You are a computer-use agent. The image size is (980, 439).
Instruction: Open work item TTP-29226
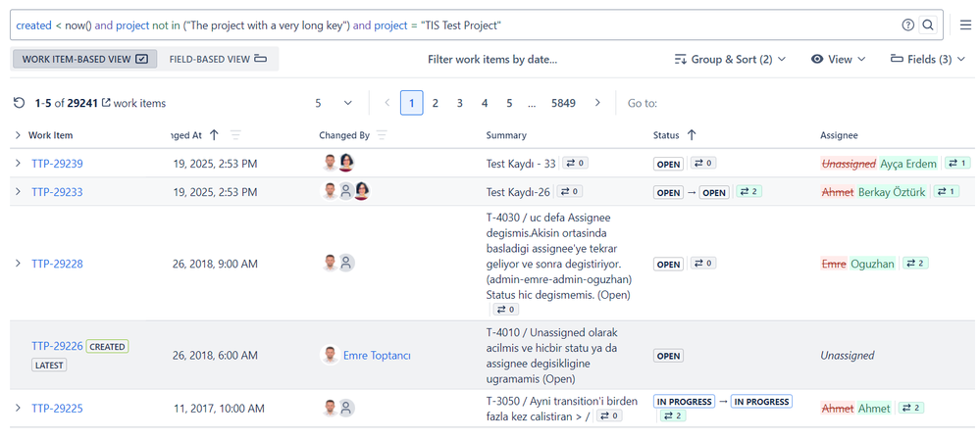(x=57, y=346)
